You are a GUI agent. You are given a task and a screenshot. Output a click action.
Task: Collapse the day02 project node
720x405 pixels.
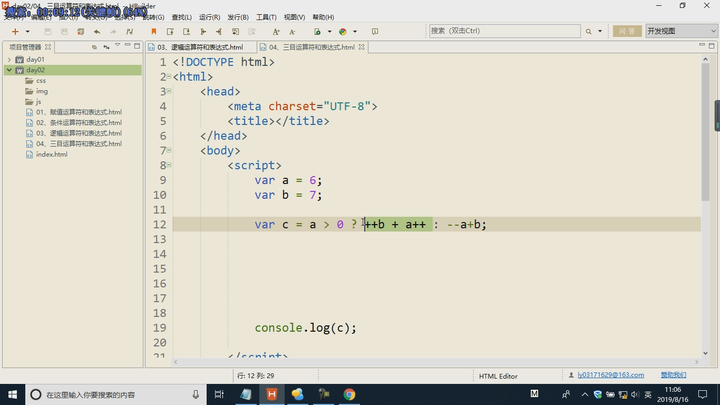(9, 70)
